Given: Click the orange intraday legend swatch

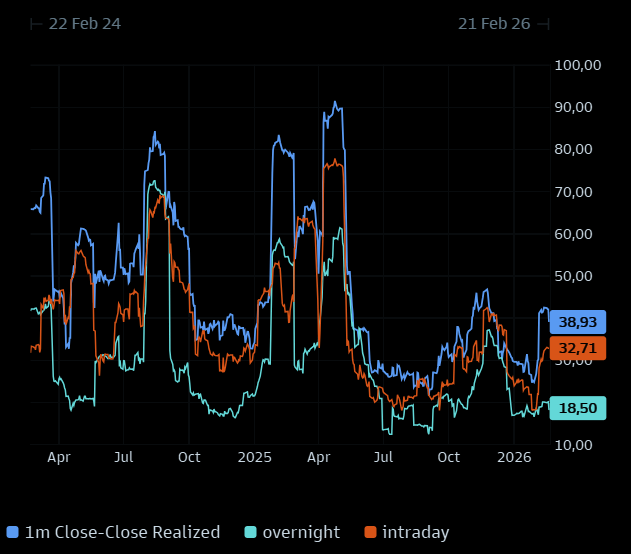Looking at the screenshot, I should tap(369, 532).
